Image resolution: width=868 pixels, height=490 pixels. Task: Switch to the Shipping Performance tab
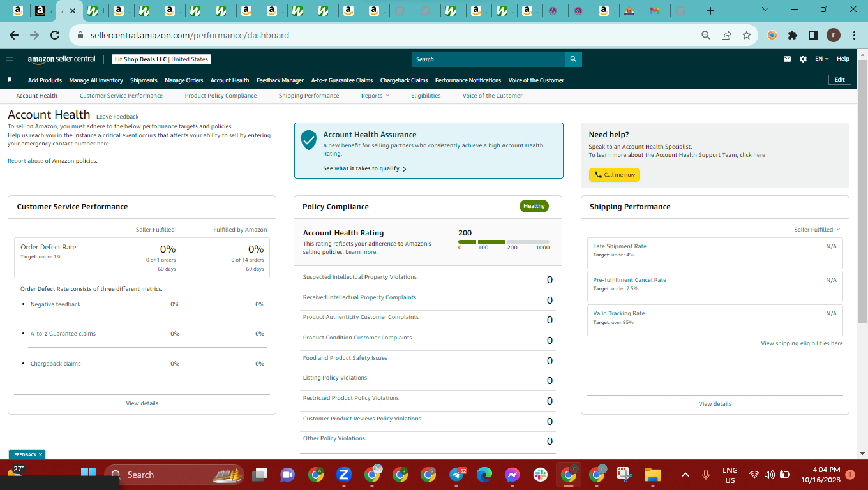click(x=309, y=96)
